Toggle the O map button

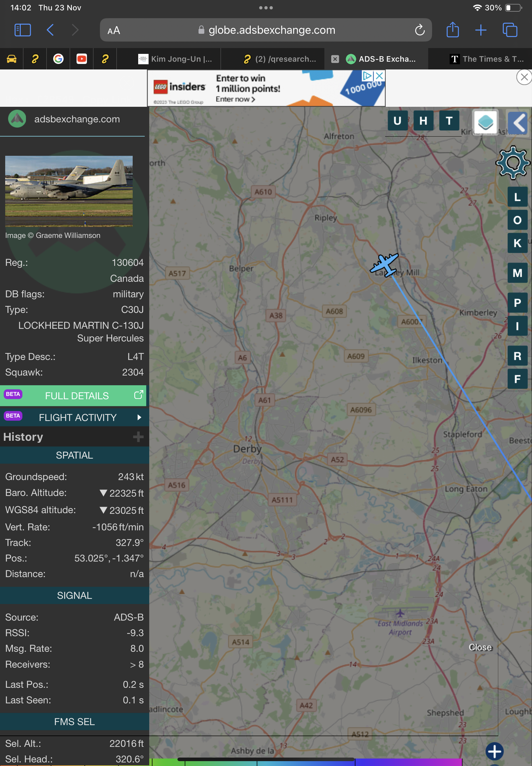(517, 220)
